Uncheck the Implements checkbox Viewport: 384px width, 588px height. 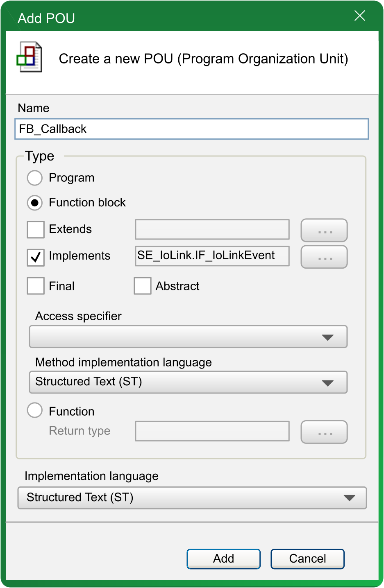pyautogui.click(x=36, y=258)
